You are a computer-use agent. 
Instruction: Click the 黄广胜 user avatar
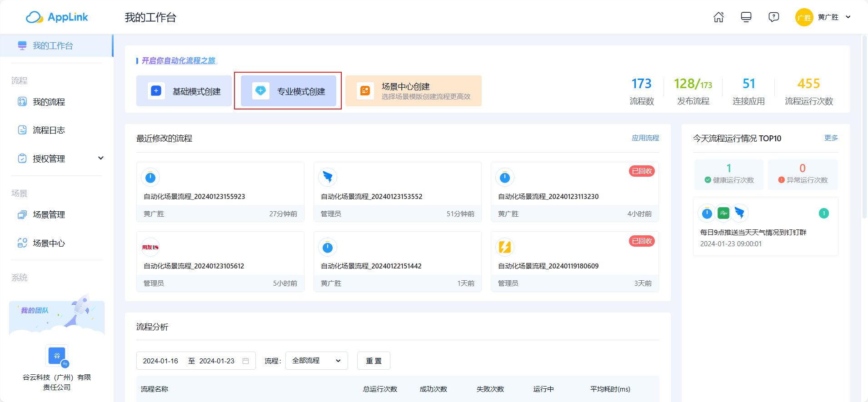pos(804,17)
